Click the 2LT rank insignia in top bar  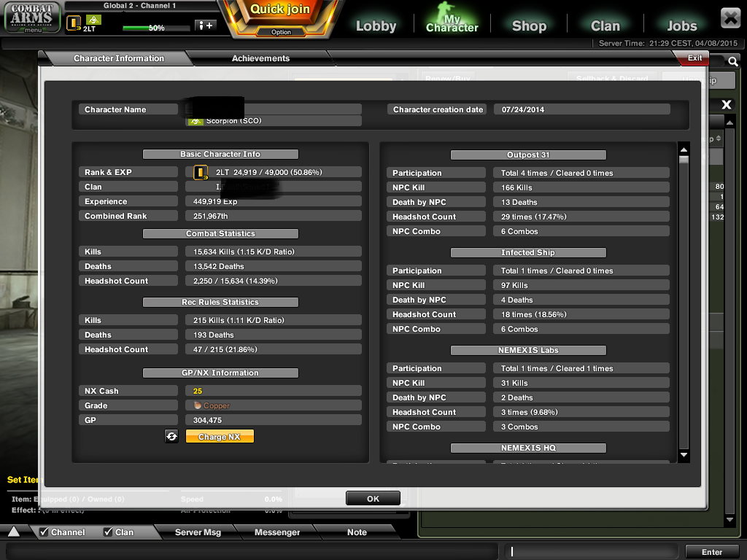pyautogui.click(x=74, y=23)
